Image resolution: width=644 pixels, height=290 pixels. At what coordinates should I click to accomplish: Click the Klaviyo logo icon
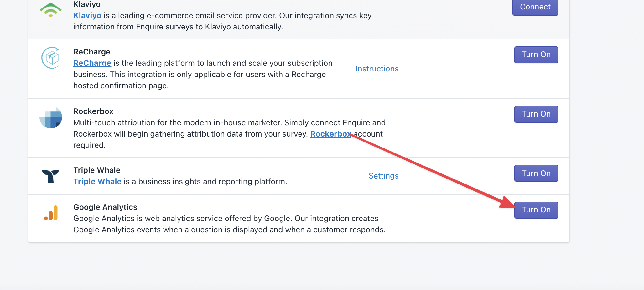pyautogui.click(x=51, y=9)
